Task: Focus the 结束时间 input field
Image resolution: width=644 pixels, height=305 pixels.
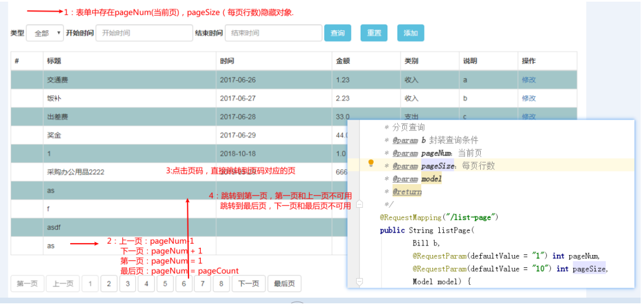Action: [x=274, y=33]
